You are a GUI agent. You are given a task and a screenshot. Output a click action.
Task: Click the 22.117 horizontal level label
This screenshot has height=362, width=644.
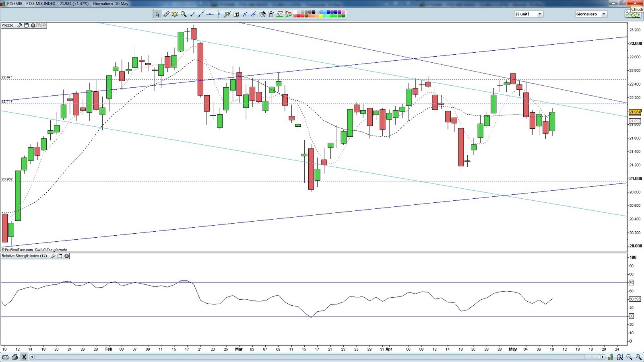click(7, 101)
